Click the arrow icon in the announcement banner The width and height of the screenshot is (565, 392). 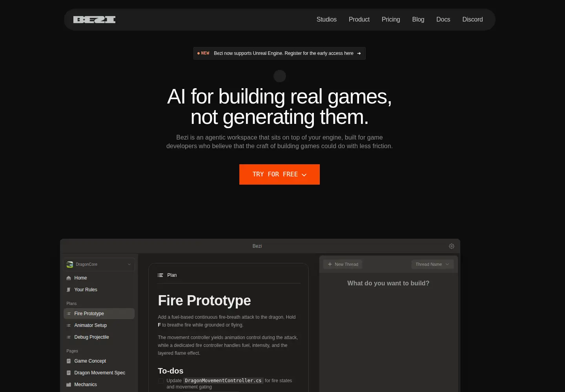(359, 53)
